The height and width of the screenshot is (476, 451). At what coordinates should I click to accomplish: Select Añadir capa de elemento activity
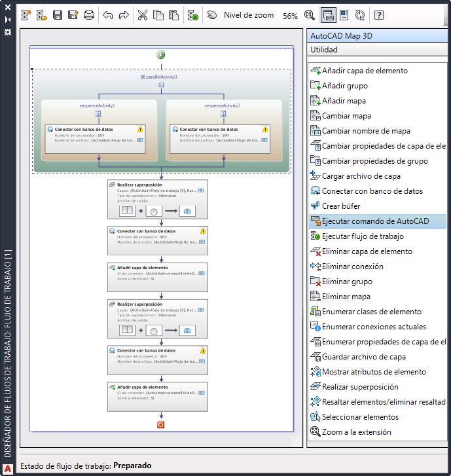tap(378, 71)
